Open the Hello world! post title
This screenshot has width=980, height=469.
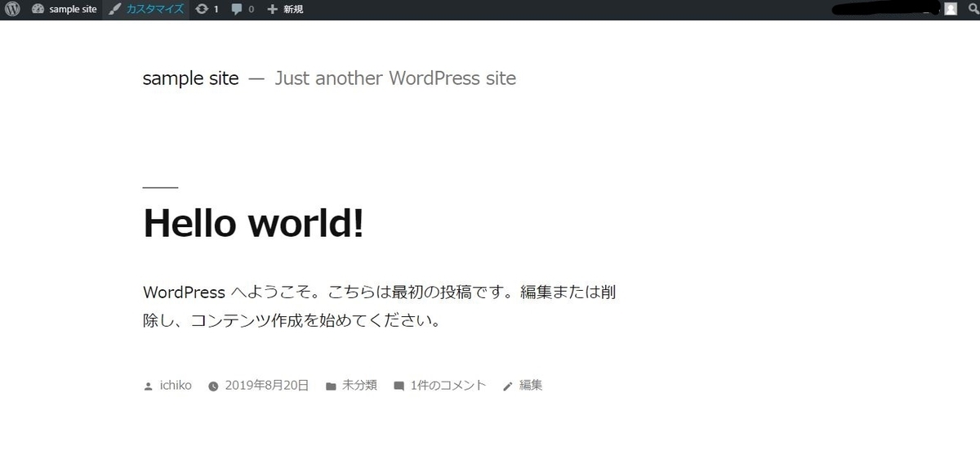253,223
